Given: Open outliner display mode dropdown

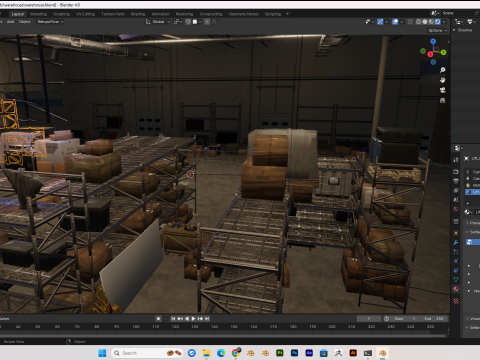Looking at the screenshot, I should [459, 22].
